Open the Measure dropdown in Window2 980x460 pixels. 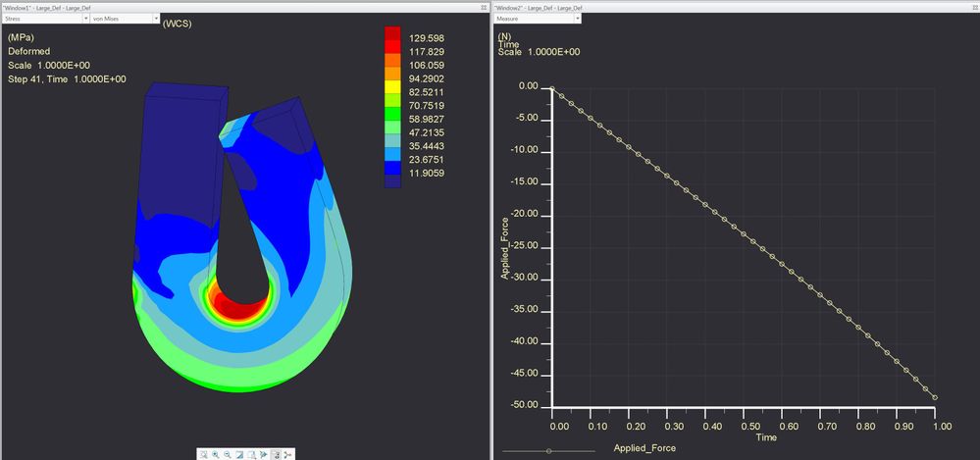(x=539, y=19)
